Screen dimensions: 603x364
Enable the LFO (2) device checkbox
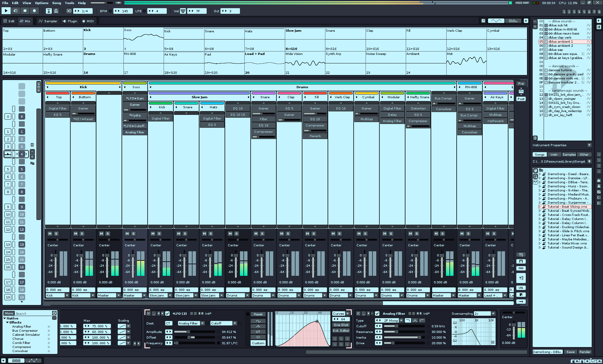(167, 313)
